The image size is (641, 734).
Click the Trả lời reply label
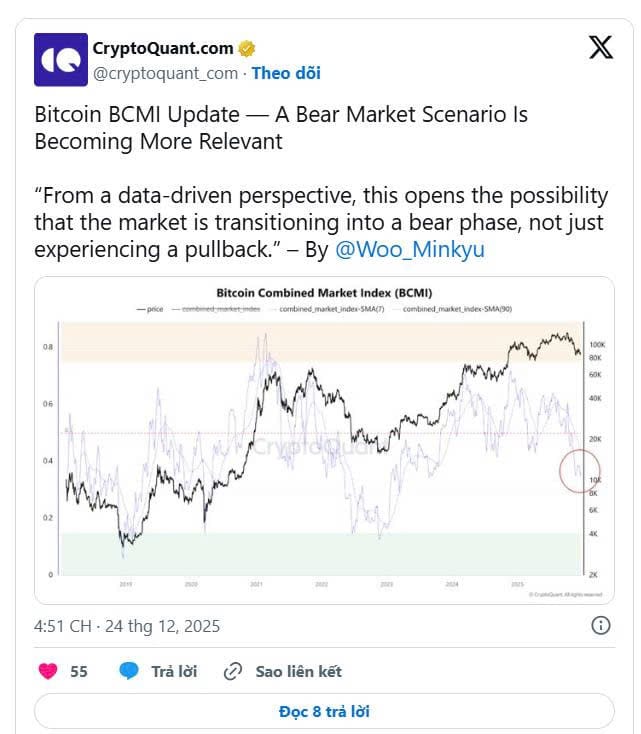coord(174,671)
